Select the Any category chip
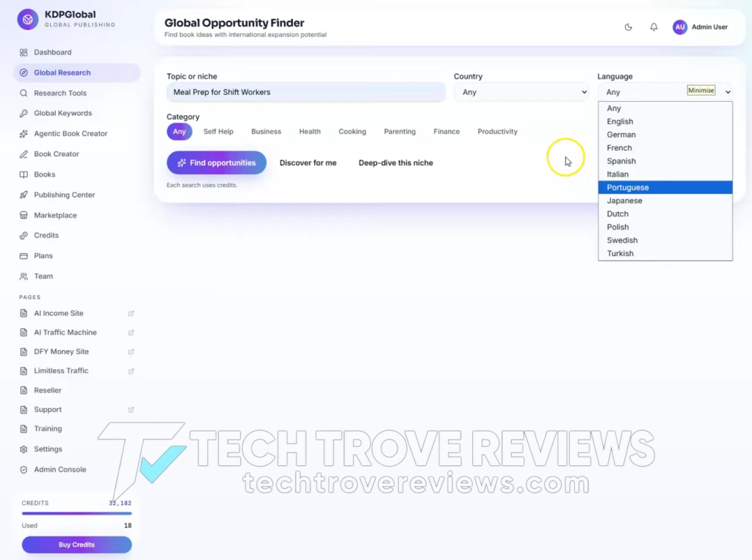 (x=179, y=131)
